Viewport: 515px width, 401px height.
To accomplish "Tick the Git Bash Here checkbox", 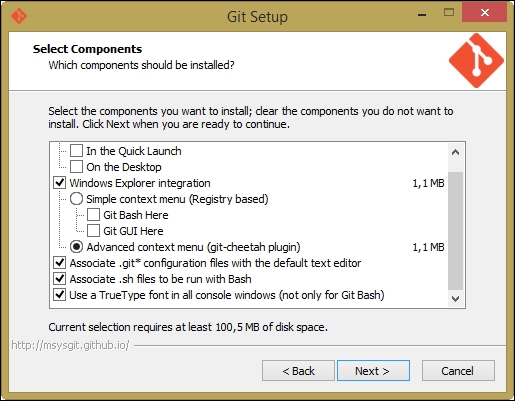I will [93, 215].
